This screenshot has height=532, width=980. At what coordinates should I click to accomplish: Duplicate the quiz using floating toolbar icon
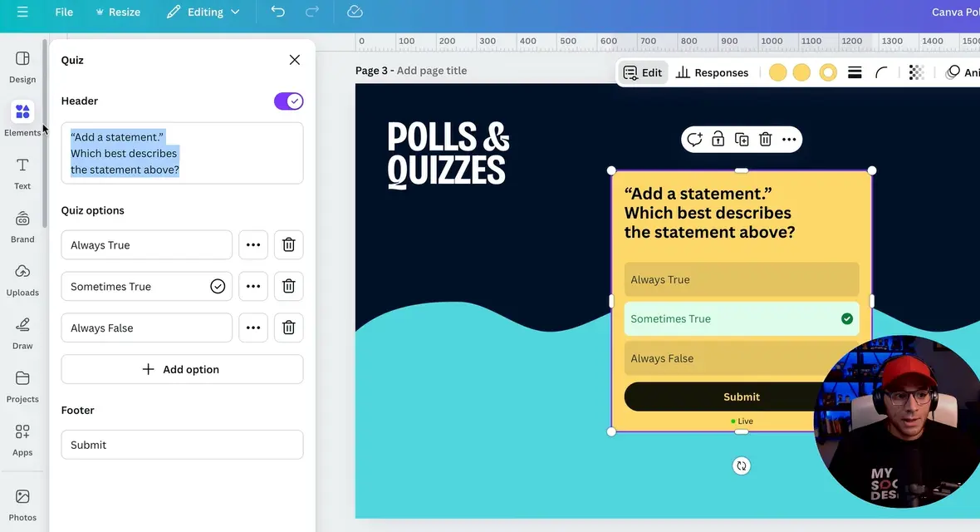[x=742, y=140]
